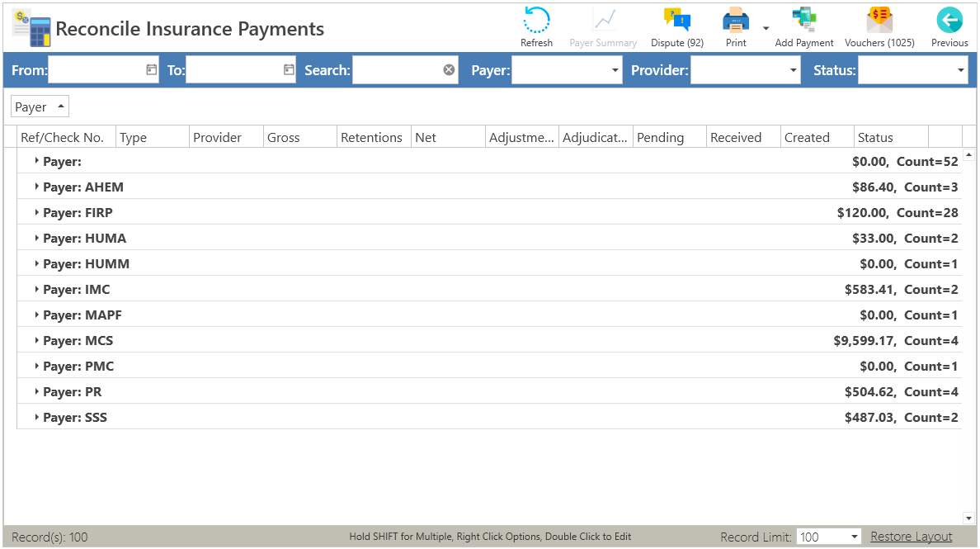
Task: Expand the Payer: HUMA group
Action: point(36,238)
